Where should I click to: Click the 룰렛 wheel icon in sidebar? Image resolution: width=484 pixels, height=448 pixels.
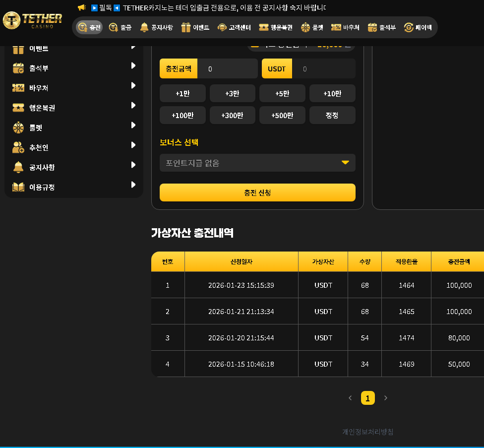point(18,128)
